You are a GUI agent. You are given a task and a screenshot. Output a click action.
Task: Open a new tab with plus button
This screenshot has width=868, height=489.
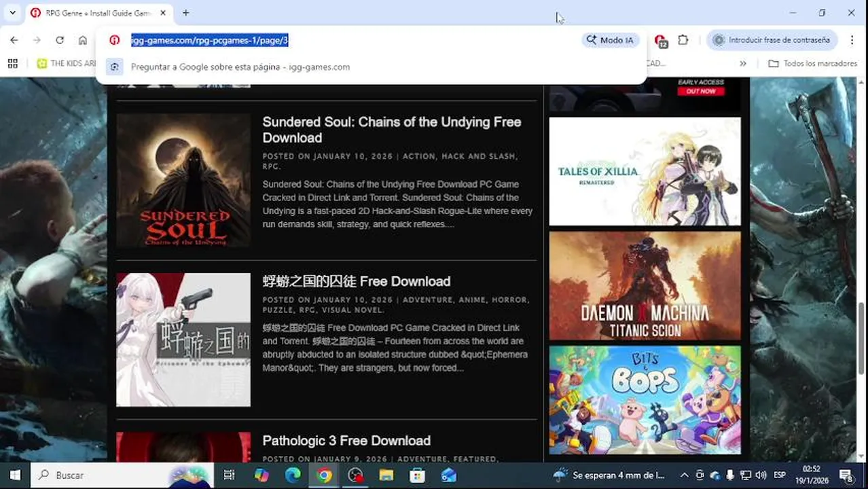185,13
